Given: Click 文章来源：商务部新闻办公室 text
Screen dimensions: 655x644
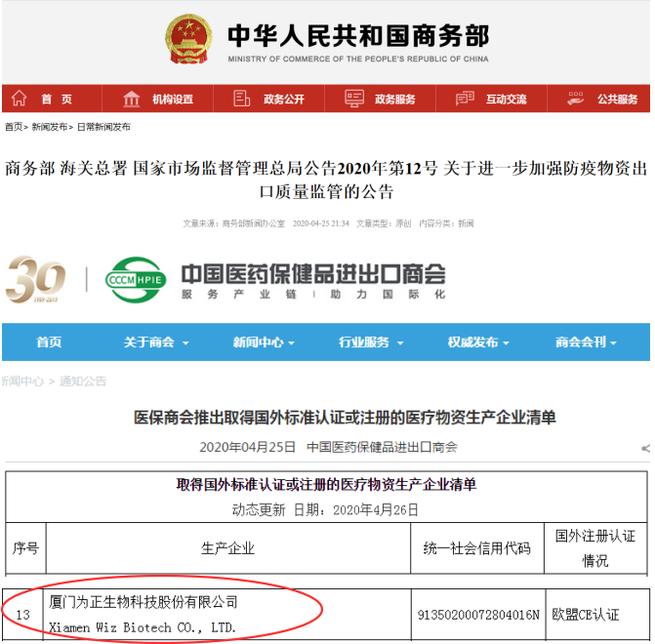Looking at the screenshot, I should pyautogui.click(x=234, y=223).
